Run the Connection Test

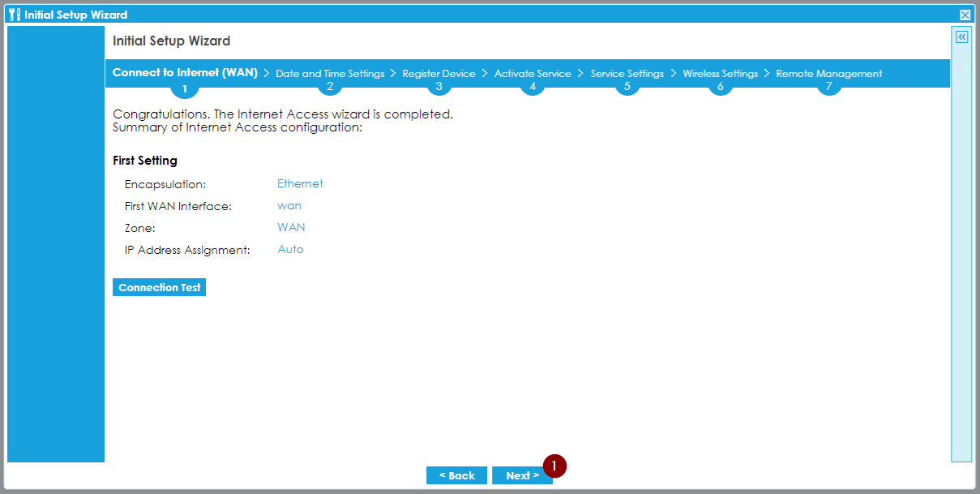(x=160, y=288)
